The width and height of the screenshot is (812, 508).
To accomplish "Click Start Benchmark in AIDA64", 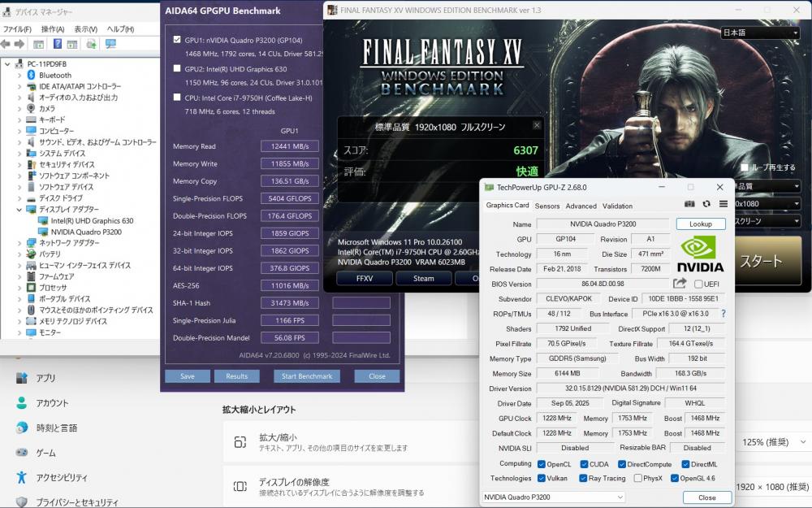I will tap(307, 376).
